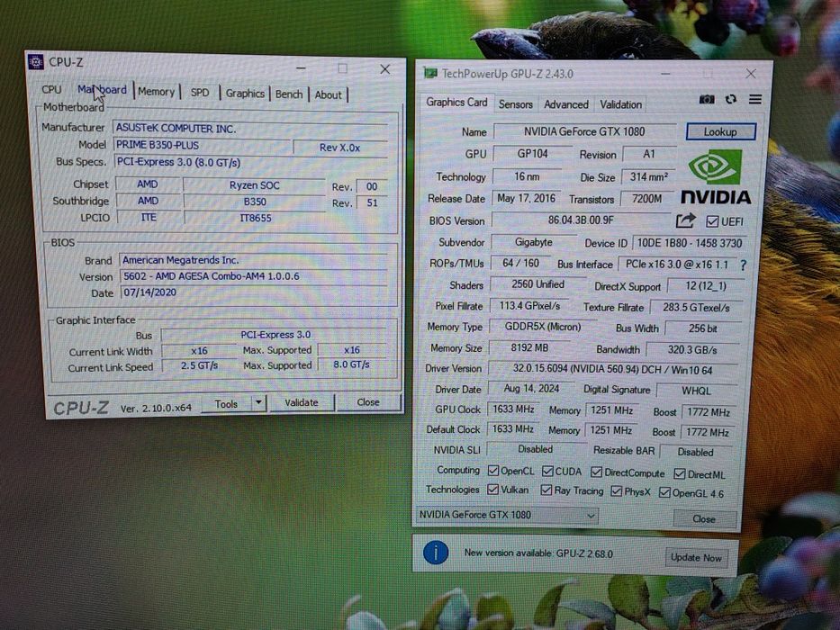Click the Current Link Speed value 2.5 GT/s
840x630 pixels.
tap(199, 366)
